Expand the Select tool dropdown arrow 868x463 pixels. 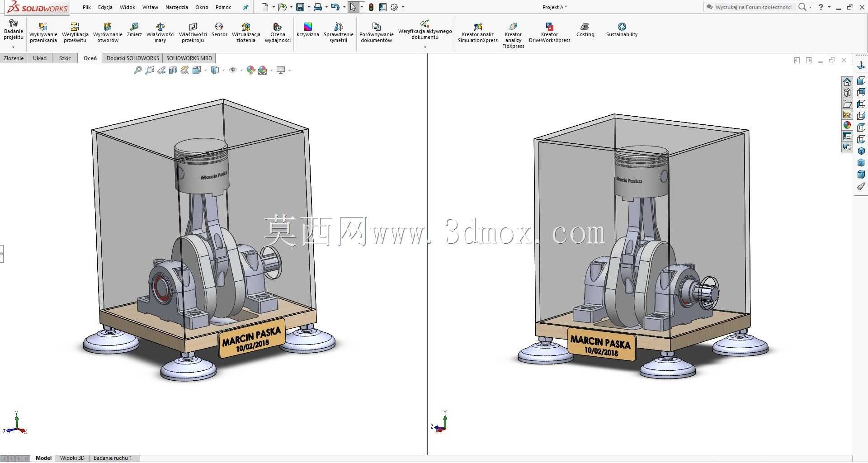point(362,7)
